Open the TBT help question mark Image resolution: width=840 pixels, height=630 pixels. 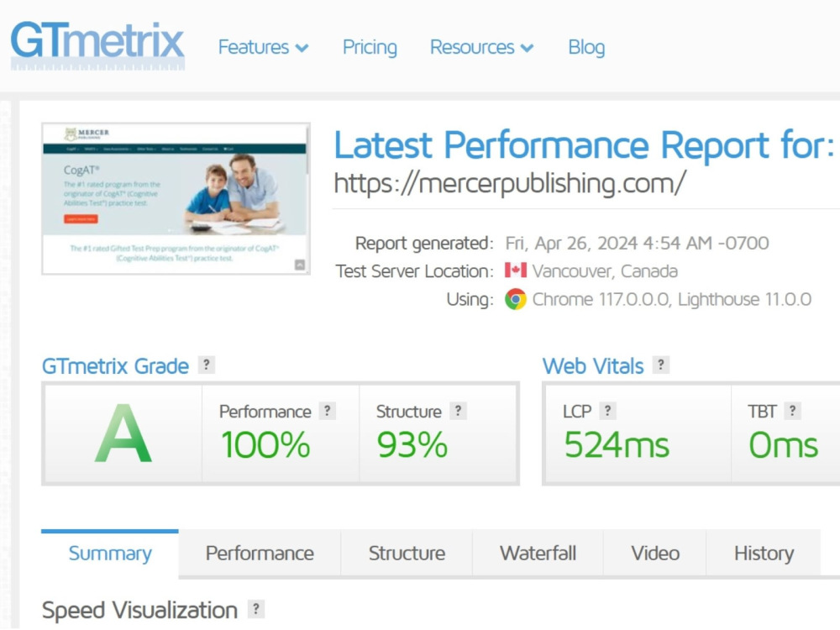coord(792,411)
